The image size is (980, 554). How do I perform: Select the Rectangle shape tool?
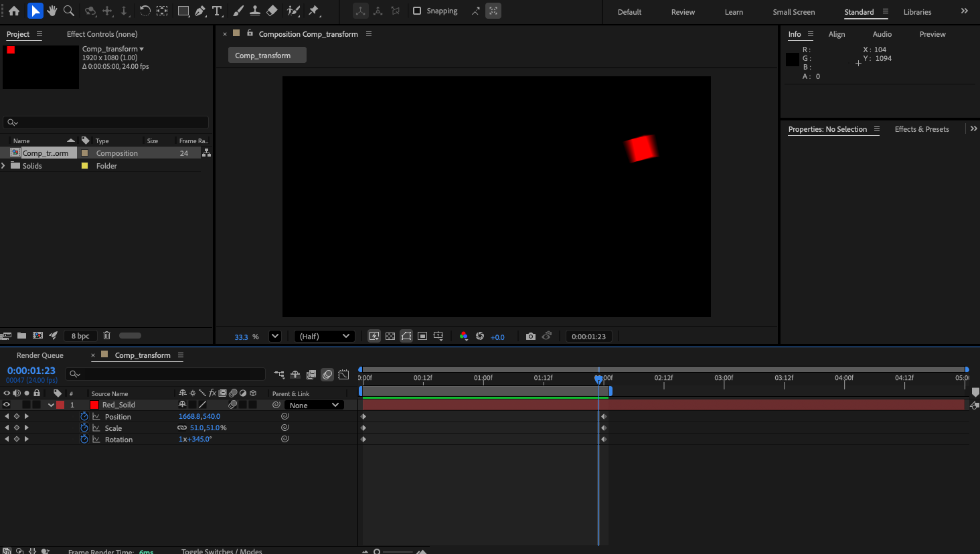point(183,11)
